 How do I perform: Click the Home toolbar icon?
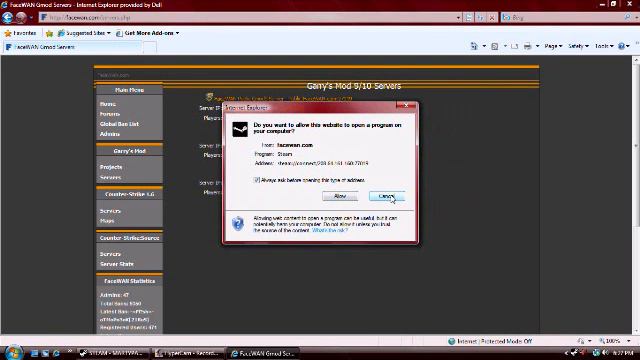[x=474, y=46]
